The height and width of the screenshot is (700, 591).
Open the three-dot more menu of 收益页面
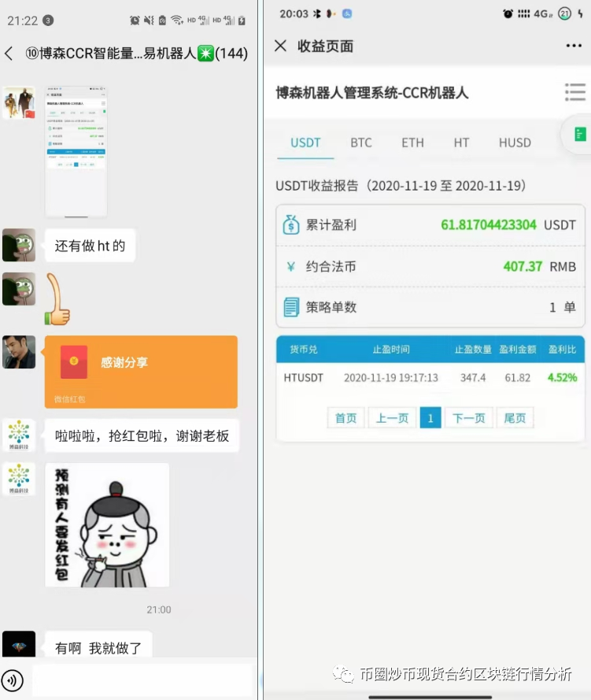[574, 46]
